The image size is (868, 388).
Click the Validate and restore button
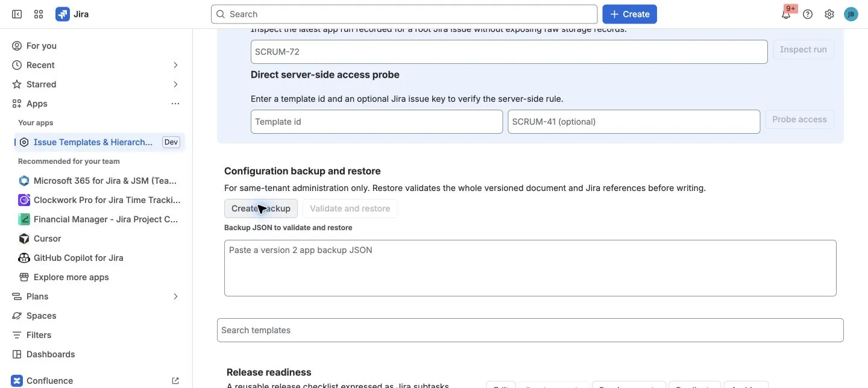350,208
